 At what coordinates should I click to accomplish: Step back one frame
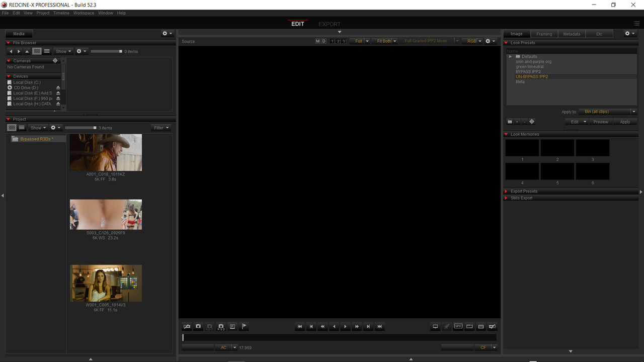pyautogui.click(x=311, y=326)
